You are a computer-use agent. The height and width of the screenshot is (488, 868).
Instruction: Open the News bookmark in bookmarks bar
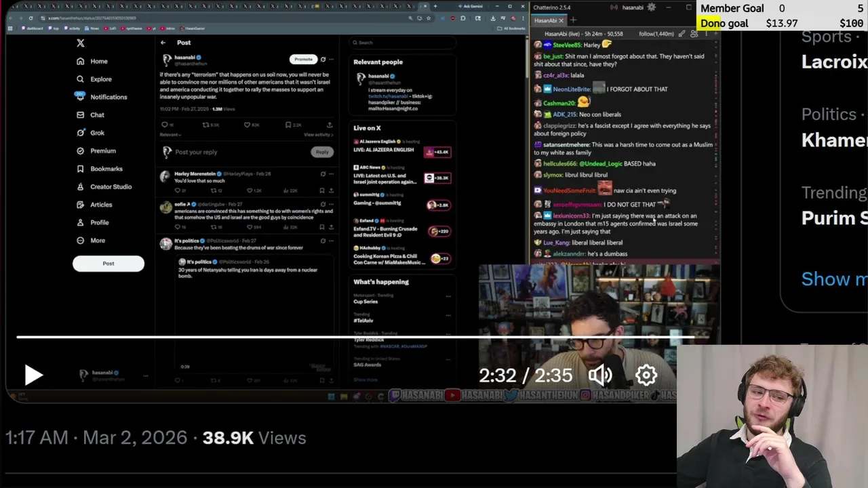click(92, 28)
